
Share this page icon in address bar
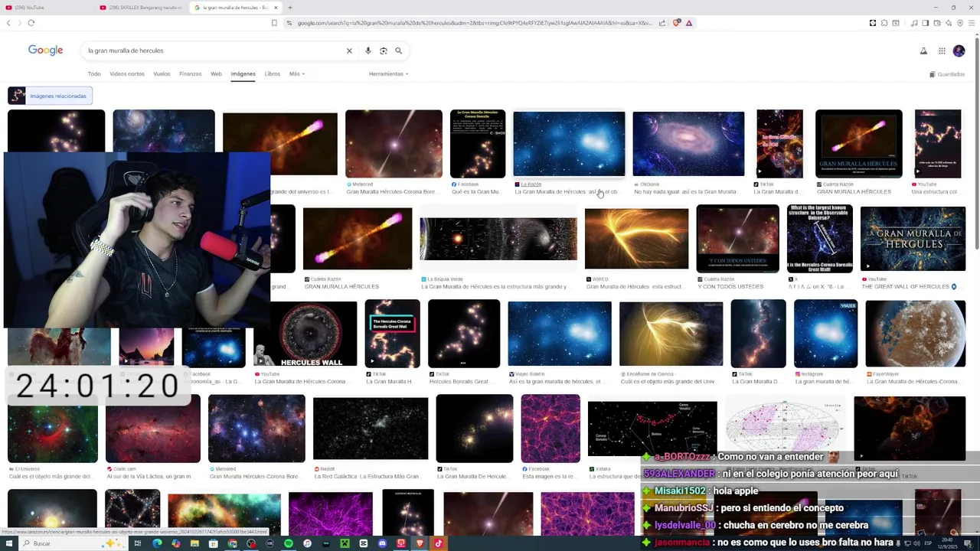click(x=661, y=23)
